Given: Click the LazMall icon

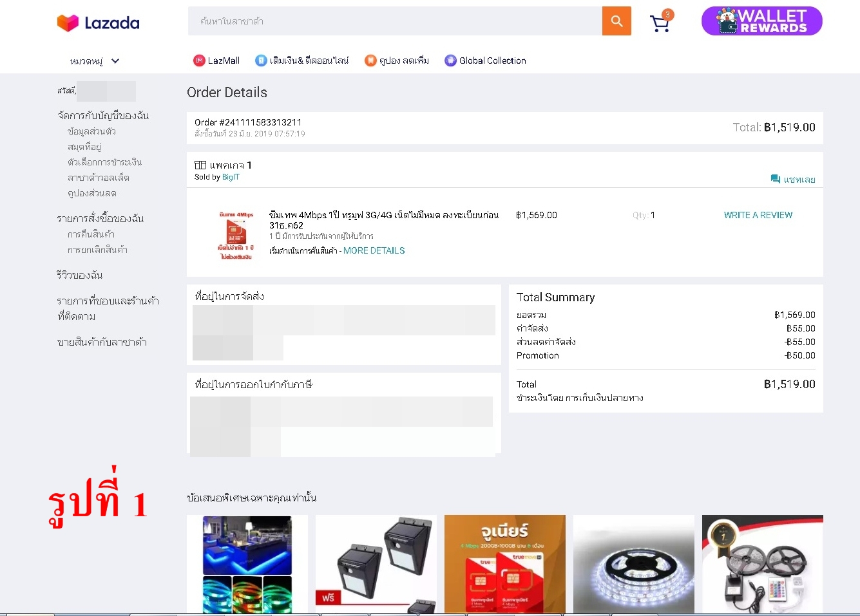Looking at the screenshot, I should 199,61.
